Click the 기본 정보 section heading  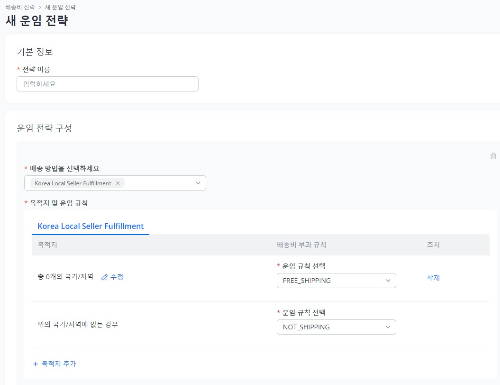click(x=35, y=52)
